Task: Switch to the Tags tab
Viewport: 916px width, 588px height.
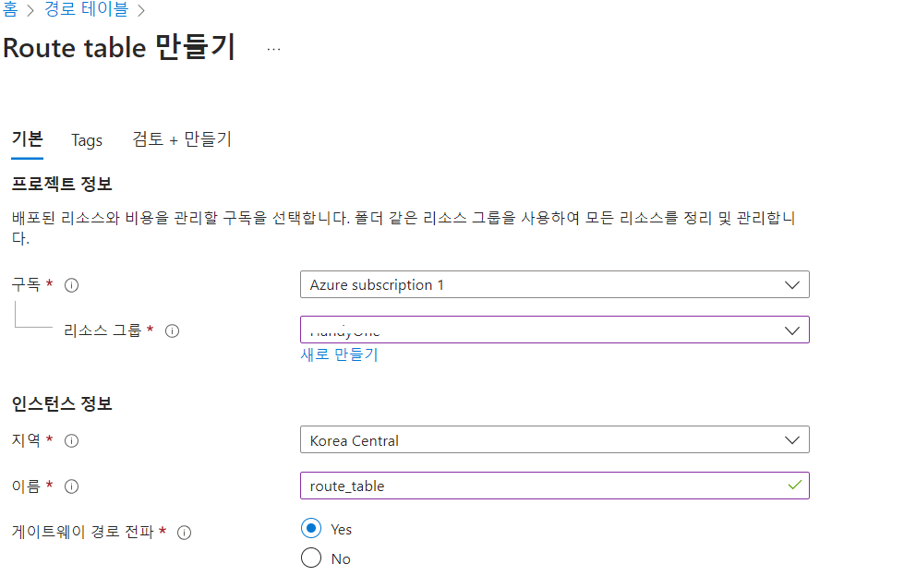Action: pos(87,140)
